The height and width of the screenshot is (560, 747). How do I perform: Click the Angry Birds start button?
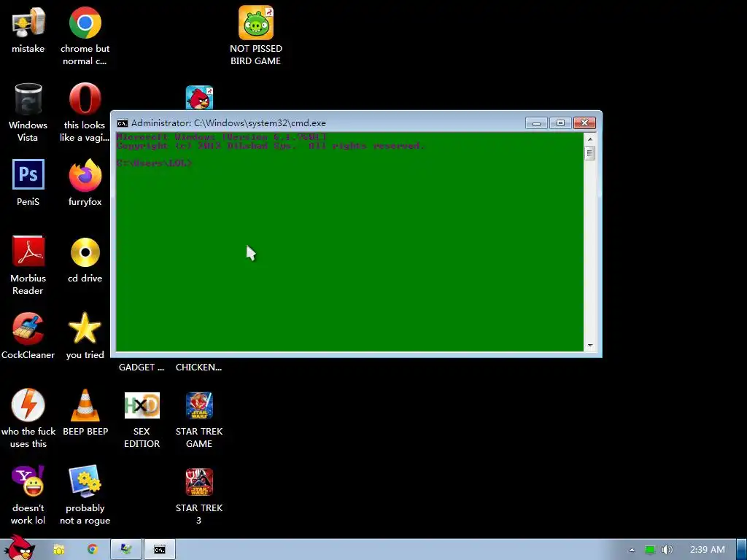pyautogui.click(x=20, y=548)
